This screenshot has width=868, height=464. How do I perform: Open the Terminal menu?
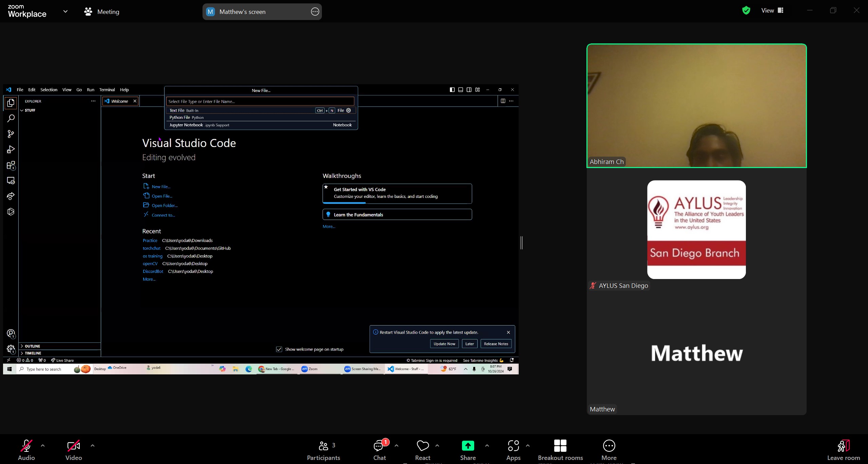click(107, 90)
